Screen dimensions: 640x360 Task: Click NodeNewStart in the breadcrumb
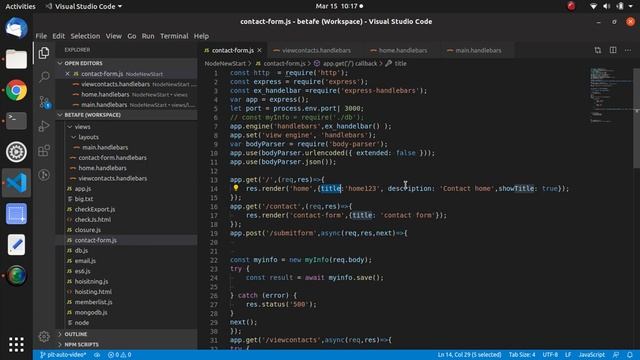coord(225,63)
